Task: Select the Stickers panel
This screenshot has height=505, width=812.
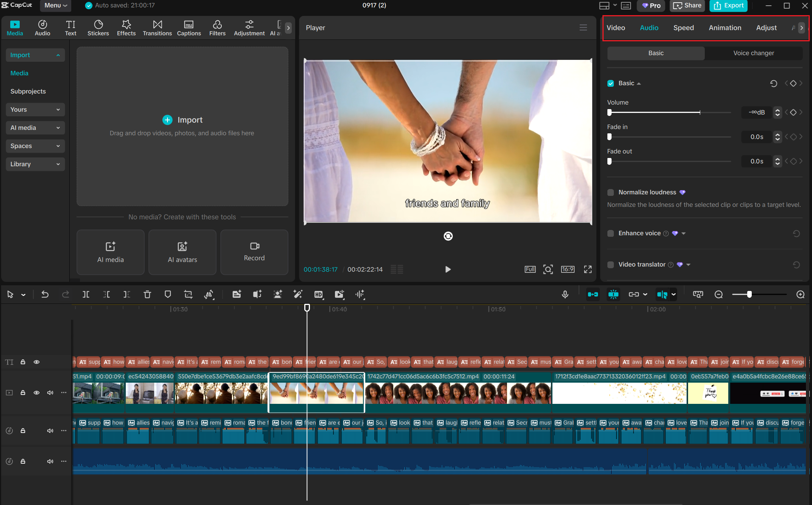Action: [98, 27]
